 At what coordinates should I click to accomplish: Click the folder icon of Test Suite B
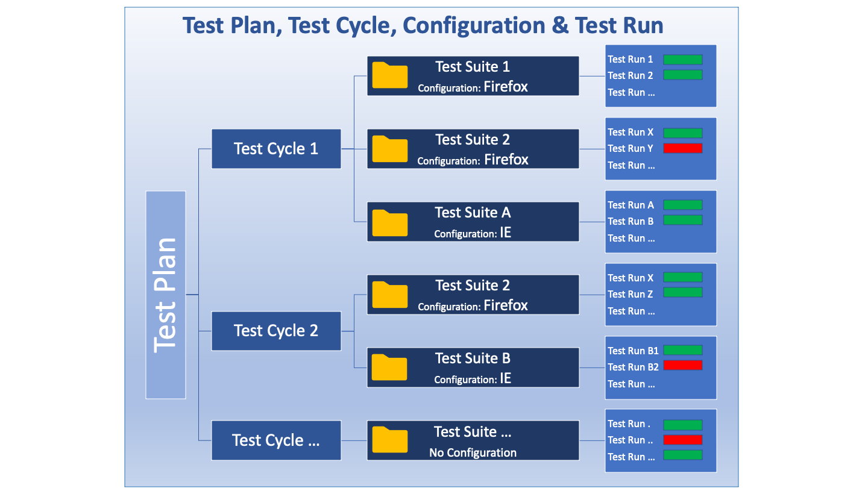[389, 368]
